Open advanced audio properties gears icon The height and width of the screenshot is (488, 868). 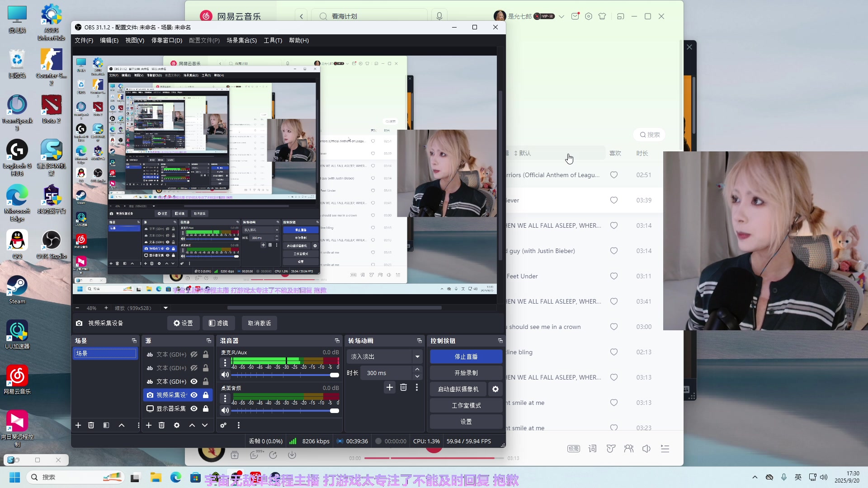click(223, 425)
